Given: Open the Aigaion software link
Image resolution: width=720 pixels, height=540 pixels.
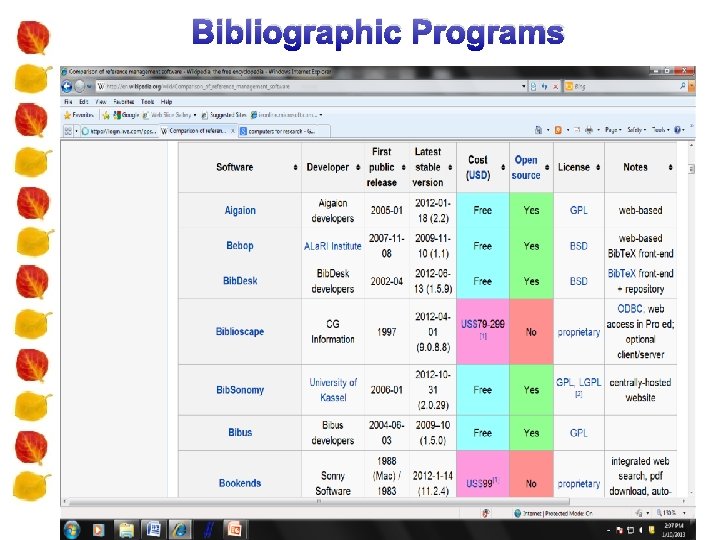Looking at the screenshot, I should pyautogui.click(x=240, y=210).
